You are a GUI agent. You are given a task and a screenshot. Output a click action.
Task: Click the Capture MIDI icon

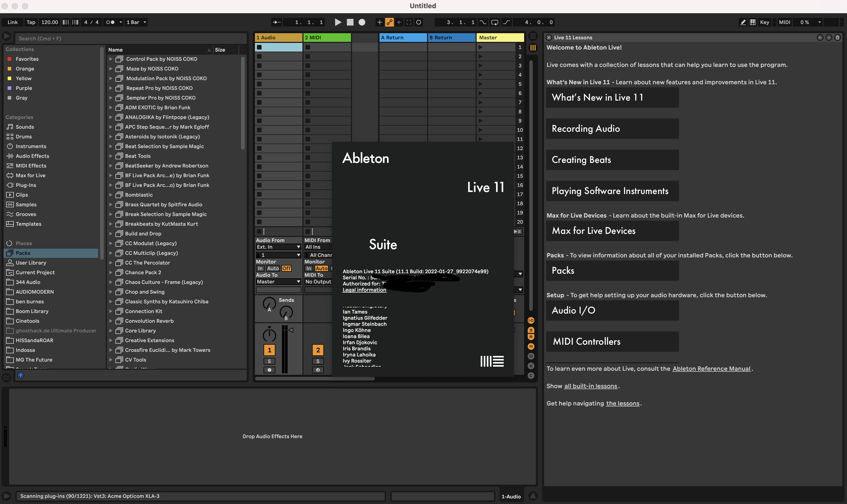click(x=409, y=22)
